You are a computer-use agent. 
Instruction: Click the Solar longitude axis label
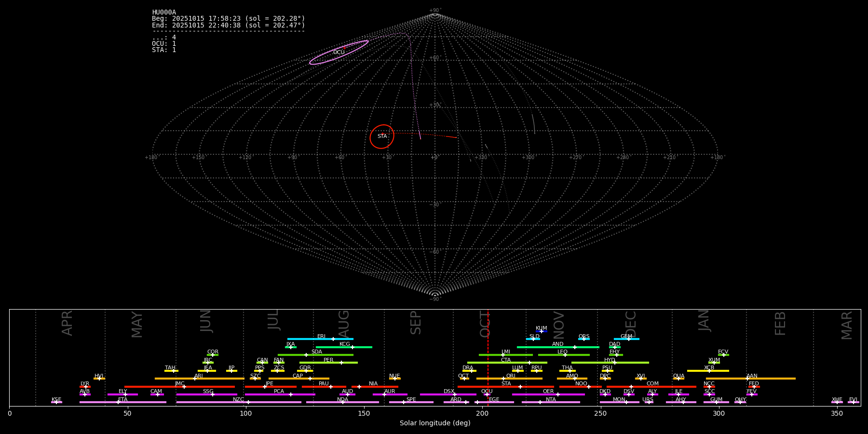(434, 423)
